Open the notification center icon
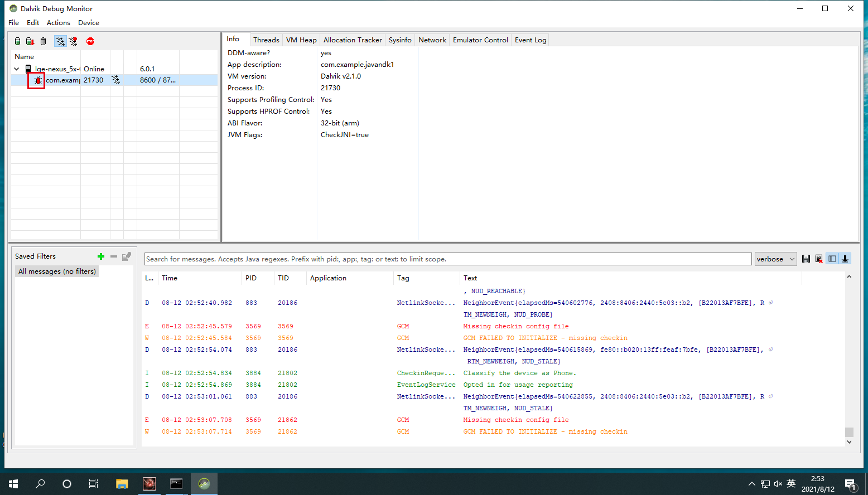The image size is (868, 495). click(x=851, y=484)
